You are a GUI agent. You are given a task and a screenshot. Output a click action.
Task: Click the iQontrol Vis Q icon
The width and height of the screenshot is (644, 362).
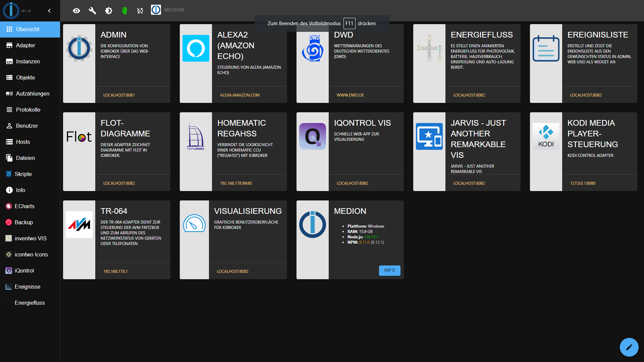coord(313,136)
